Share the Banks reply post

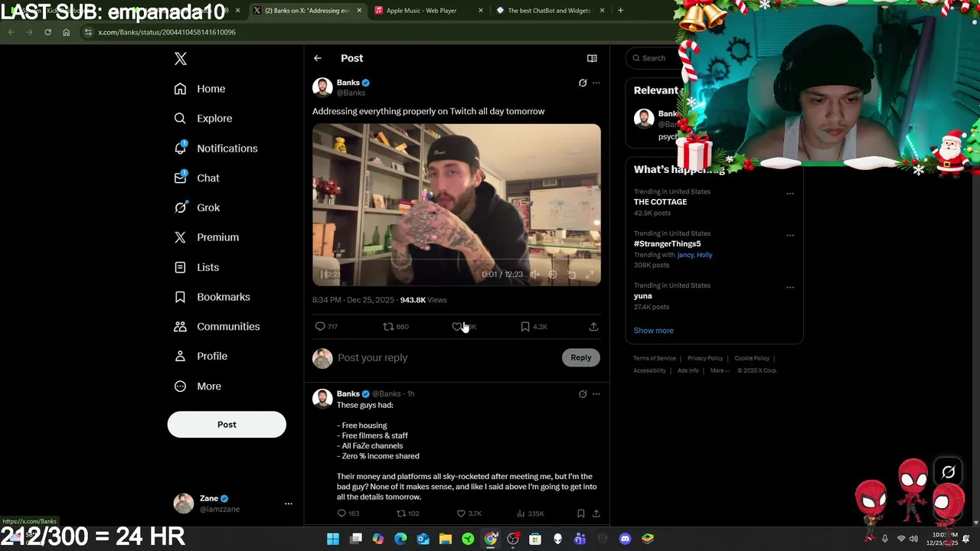click(596, 514)
